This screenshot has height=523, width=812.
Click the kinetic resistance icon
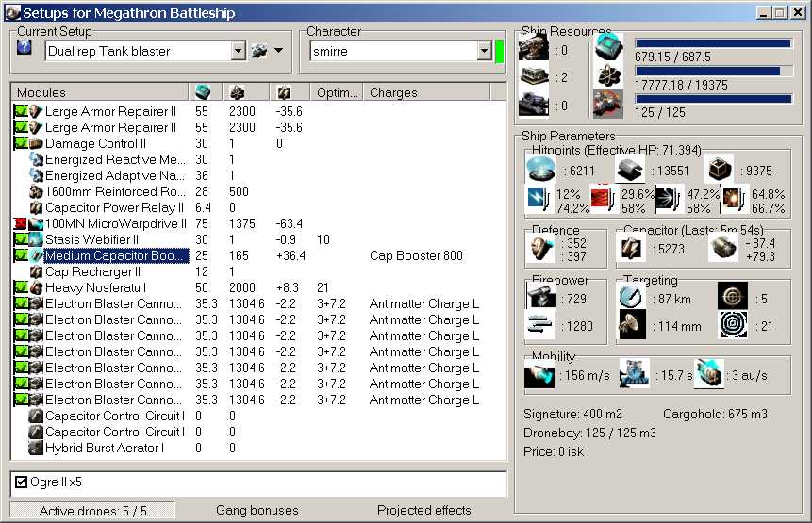click(x=668, y=199)
